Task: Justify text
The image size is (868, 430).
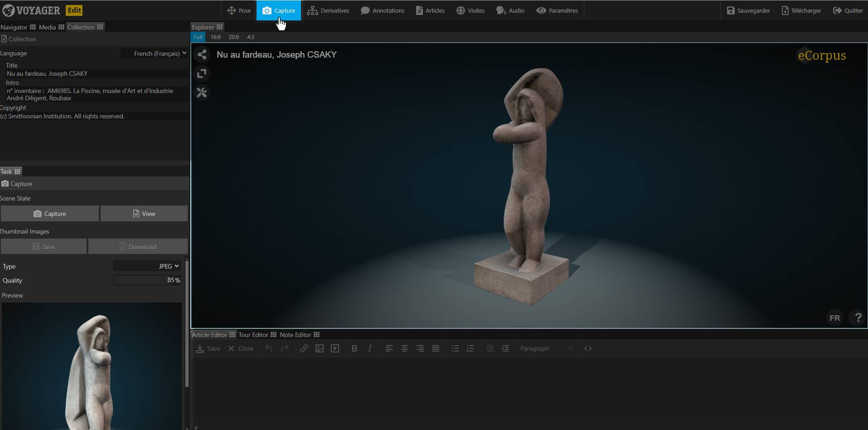Action: 436,348
